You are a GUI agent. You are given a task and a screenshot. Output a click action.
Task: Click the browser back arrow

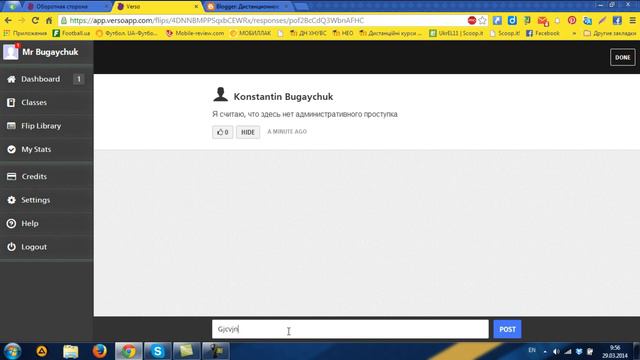point(8,20)
